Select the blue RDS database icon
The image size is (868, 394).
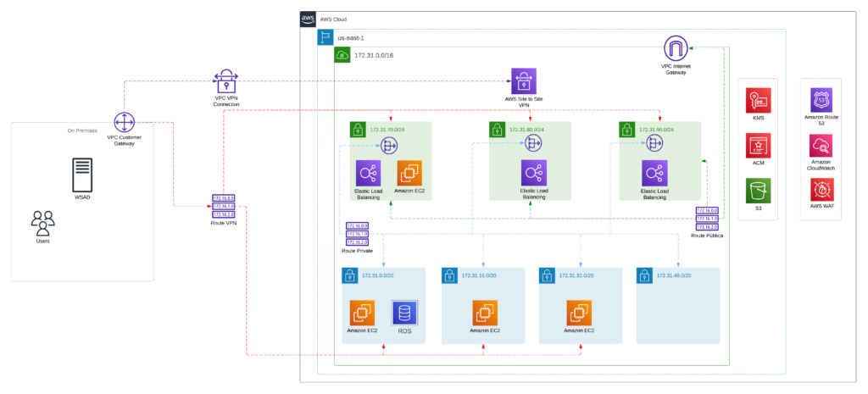click(x=404, y=313)
